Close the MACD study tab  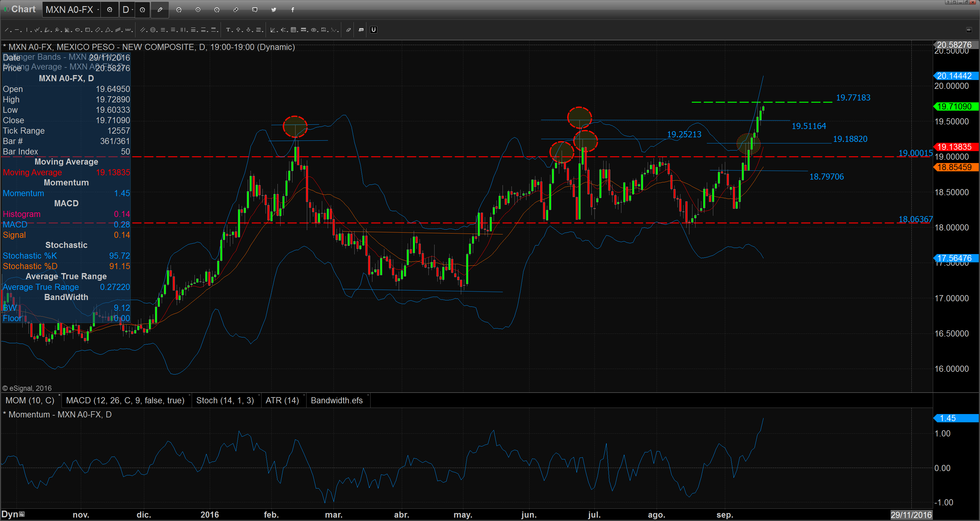(x=190, y=395)
